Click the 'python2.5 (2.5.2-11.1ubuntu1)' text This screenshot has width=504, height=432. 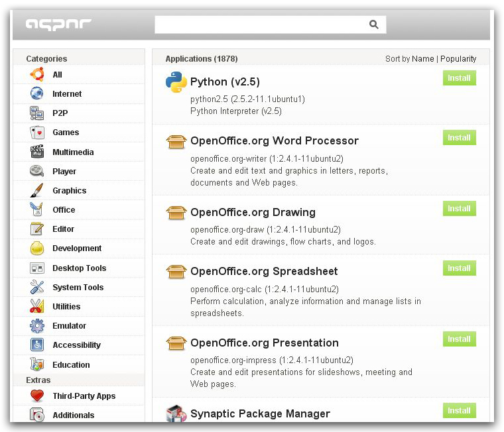click(247, 99)
